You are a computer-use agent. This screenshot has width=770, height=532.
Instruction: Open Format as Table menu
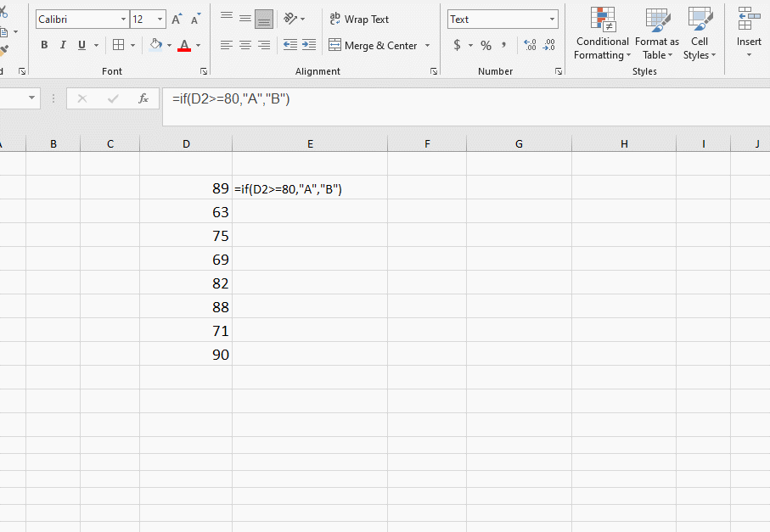coord(657,33)
